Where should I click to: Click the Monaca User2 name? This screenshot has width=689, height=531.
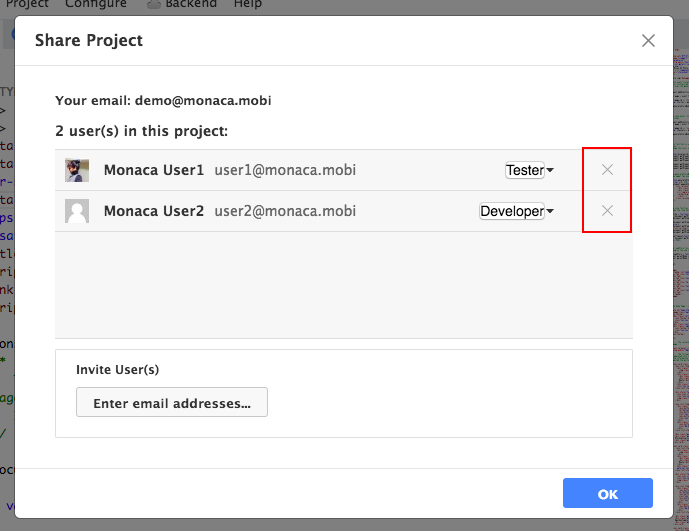154,211
